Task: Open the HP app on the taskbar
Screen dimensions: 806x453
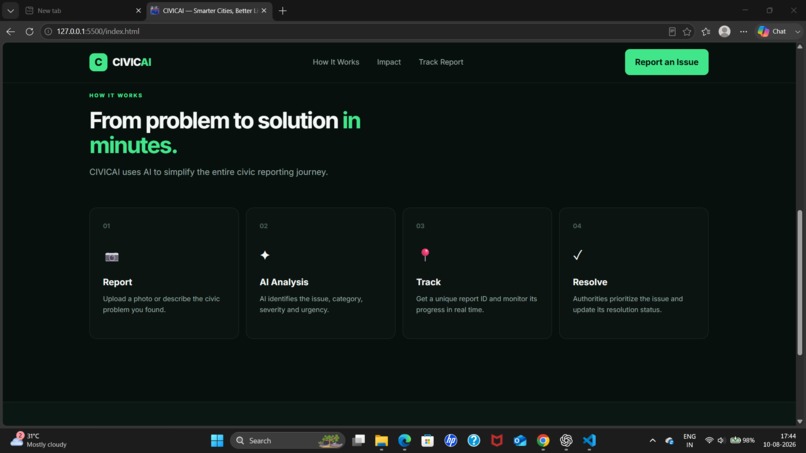Action: (x=451, y=441)
